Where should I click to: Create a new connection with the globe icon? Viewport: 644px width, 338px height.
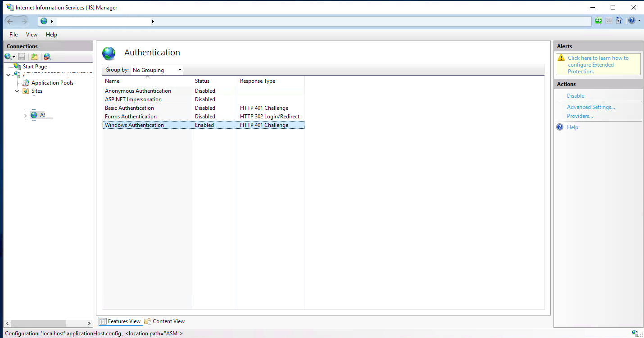[8, 56]
